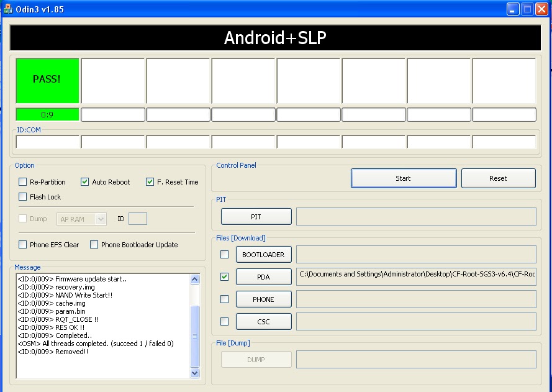This screenshot has height=392, width=552.
Task: Uncheck the PDA file checkbox
Action: 224,277
